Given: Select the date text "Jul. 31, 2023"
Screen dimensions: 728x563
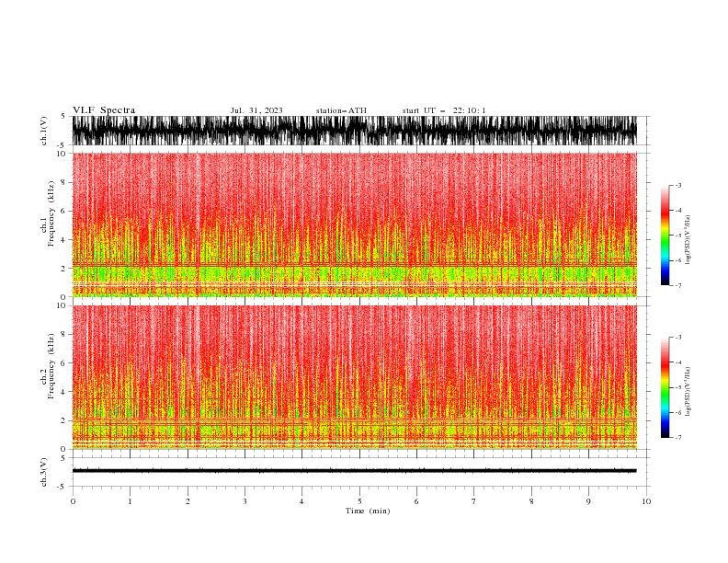Looking at the screenshot, I should [256, 110].
